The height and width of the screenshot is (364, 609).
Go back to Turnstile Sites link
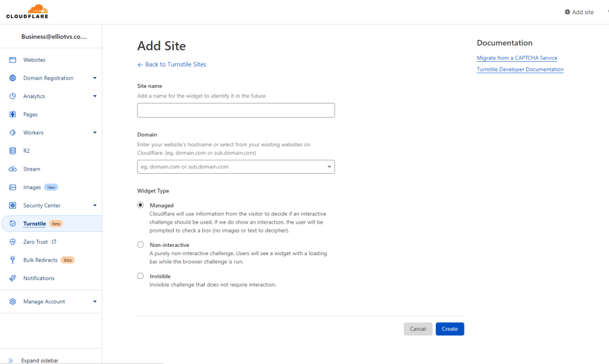(x=172, y=64)
